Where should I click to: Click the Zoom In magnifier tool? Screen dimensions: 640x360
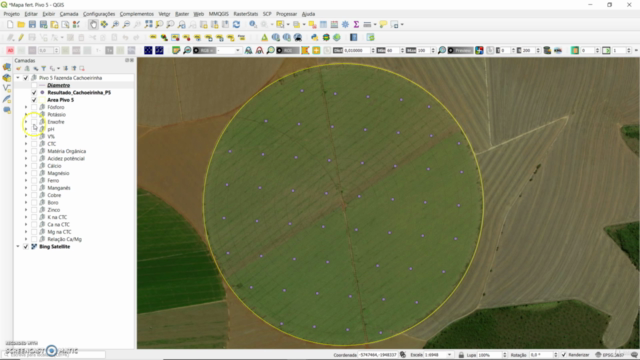click(116, 25)
